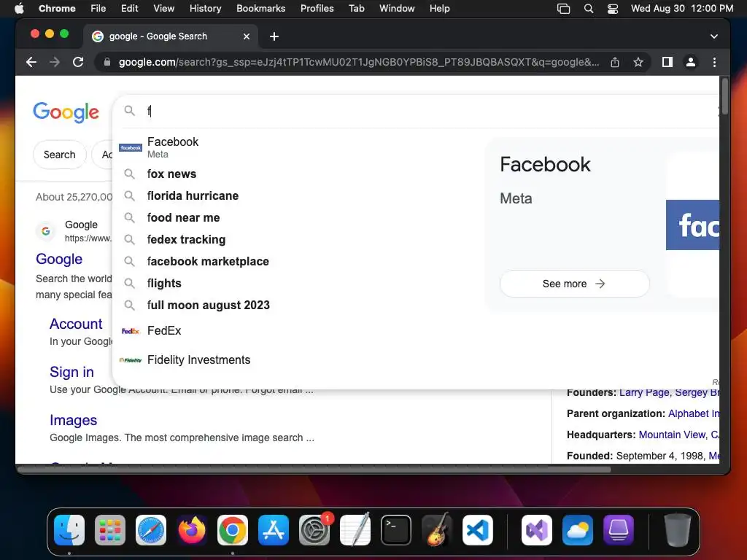This screenshot has width=747, height=560.
Task: Click the Chrome back arrow
Action: click(31, 63)
